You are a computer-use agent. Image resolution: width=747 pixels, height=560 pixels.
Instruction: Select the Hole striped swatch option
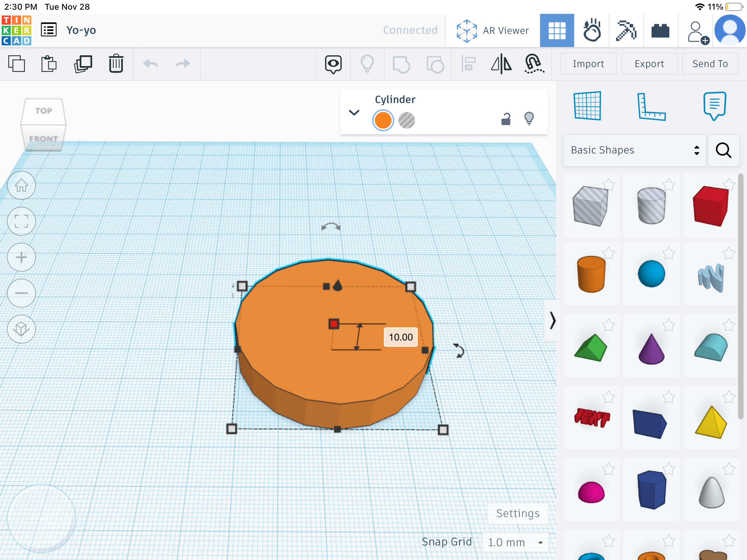coord(406,120)
